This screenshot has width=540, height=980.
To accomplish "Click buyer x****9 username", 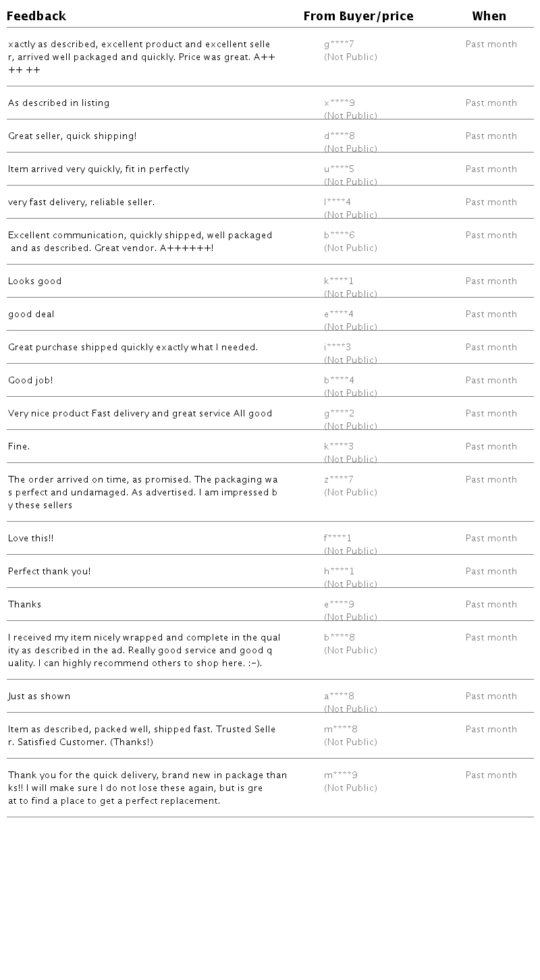I will click(x=339, y=103).
